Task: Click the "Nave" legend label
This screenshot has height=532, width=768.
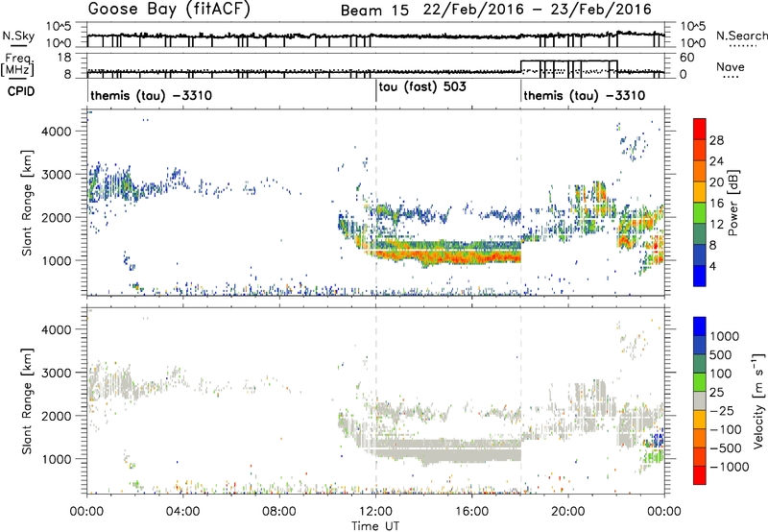Action: [x=731, y=66]
